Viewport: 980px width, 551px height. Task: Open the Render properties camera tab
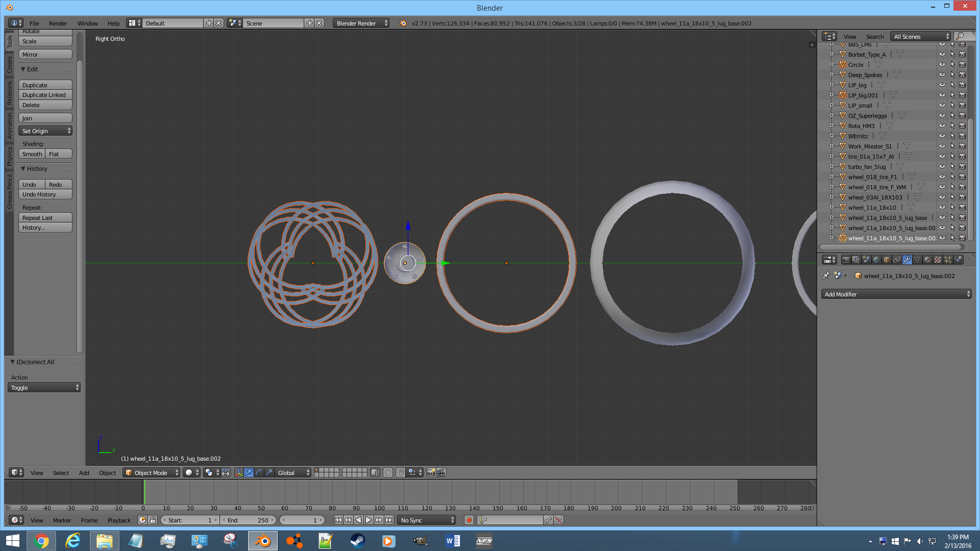coord(846,260)
